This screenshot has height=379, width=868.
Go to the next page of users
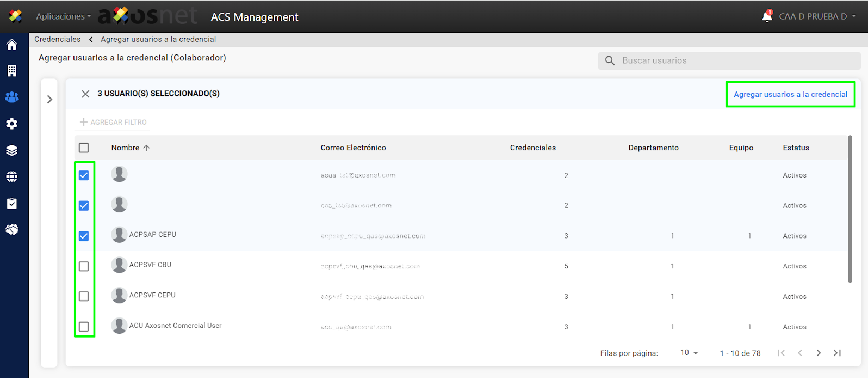(819, 353)
